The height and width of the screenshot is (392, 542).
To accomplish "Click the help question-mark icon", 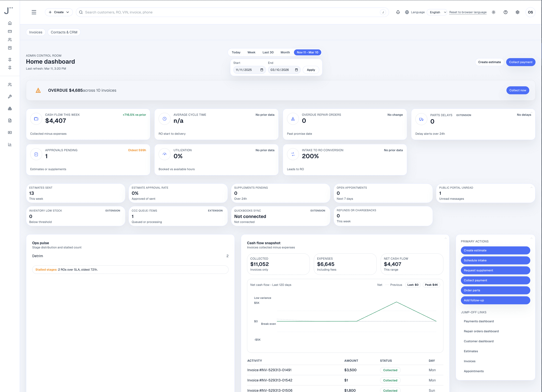I will pyautogui.click(x=505, y=12).
